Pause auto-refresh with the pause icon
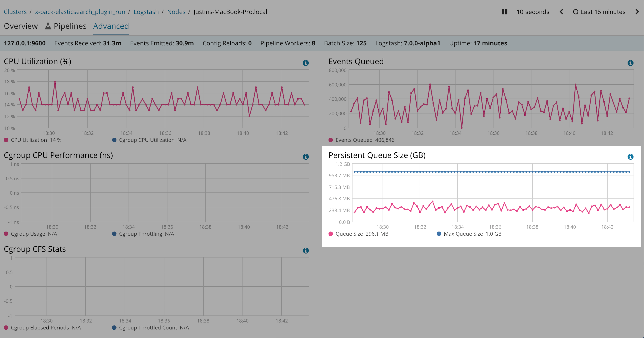Viewport: 644px width, 338px height. coord(505,12)
